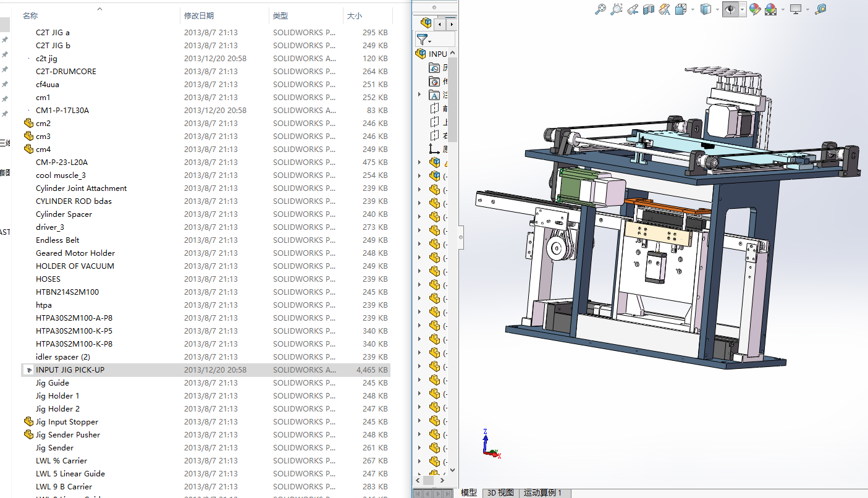Open the 运动算例 1 tab
The width and height of the screenshot is (868, 498).
click(542, 492)
